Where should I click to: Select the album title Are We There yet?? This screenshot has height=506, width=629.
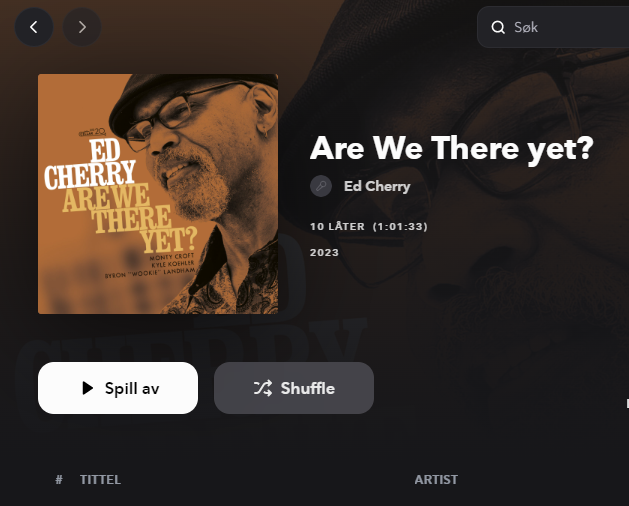point(452,149)
